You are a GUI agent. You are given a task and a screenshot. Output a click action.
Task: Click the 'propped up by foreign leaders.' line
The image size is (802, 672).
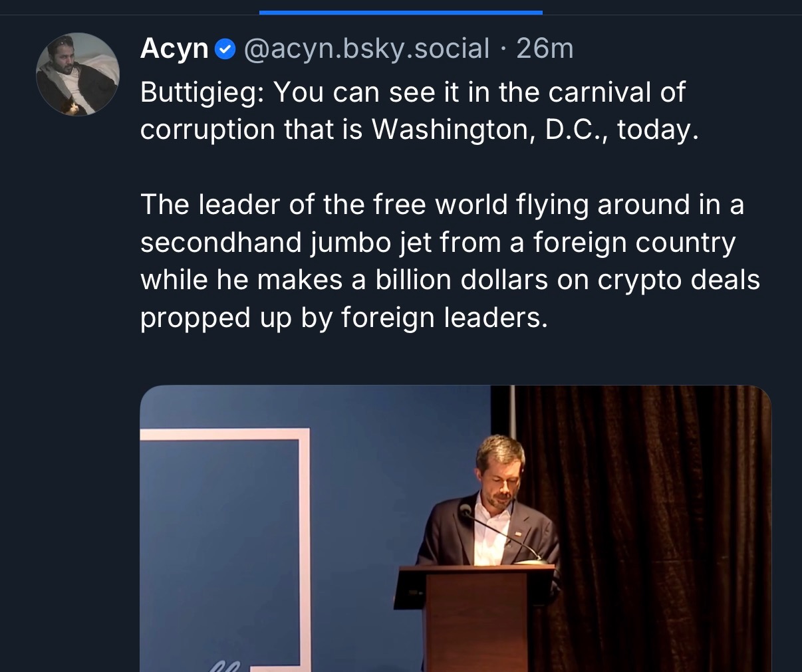tap(344, 318)
